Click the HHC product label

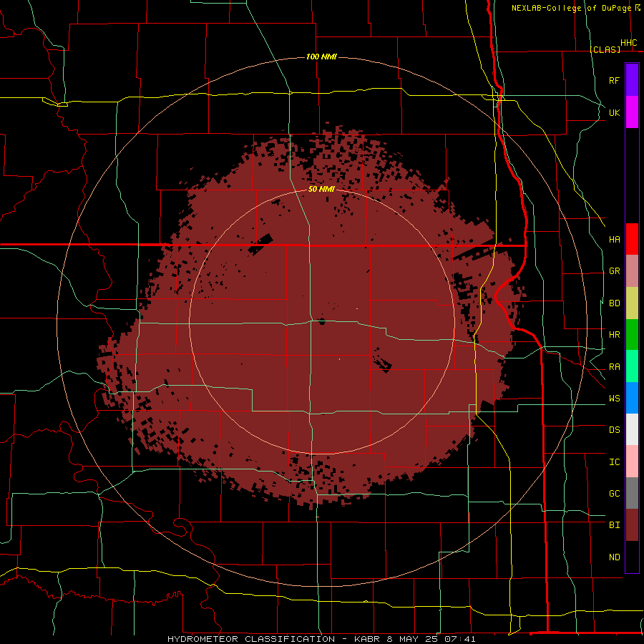pyautogui.click(x=628, y=43)
